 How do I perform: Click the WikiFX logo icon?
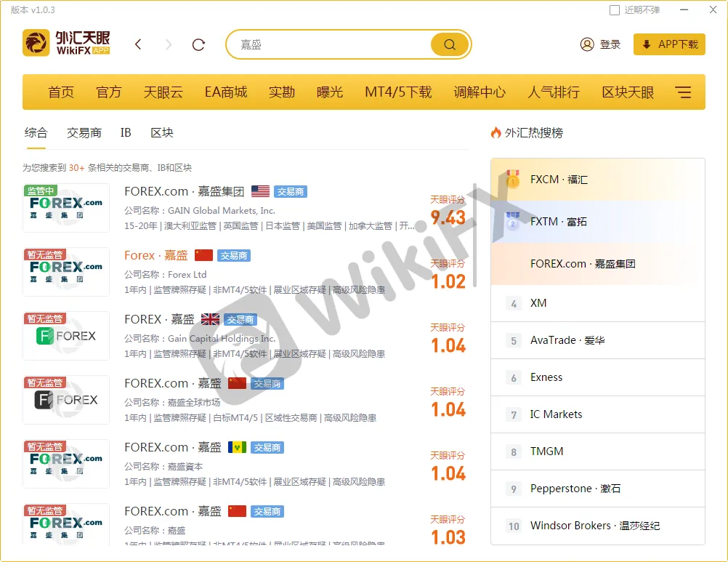pyautogui.click(x=36, y=43)
